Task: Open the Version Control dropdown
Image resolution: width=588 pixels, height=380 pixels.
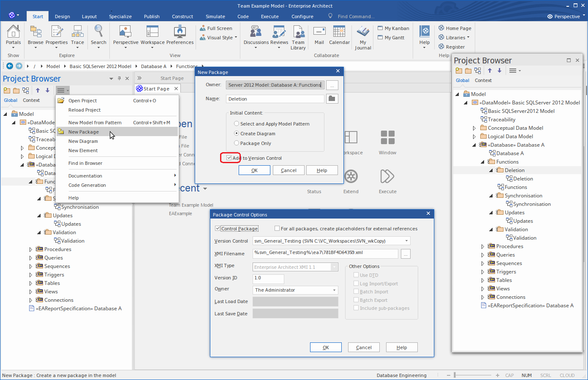Action: click(x=406, y=241)
